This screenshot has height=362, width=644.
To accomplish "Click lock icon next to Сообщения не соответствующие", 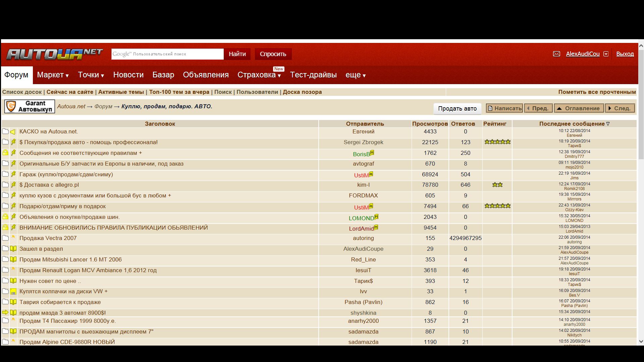I will pos(5,153).
